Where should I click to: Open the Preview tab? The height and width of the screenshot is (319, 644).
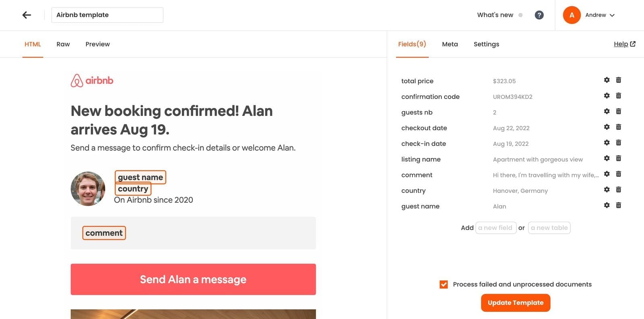(x=97, y=44)
